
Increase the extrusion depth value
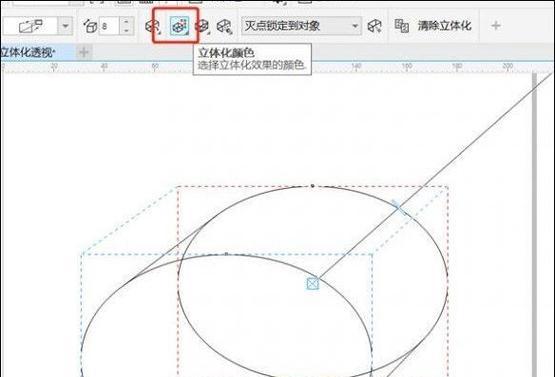(127, 22)
